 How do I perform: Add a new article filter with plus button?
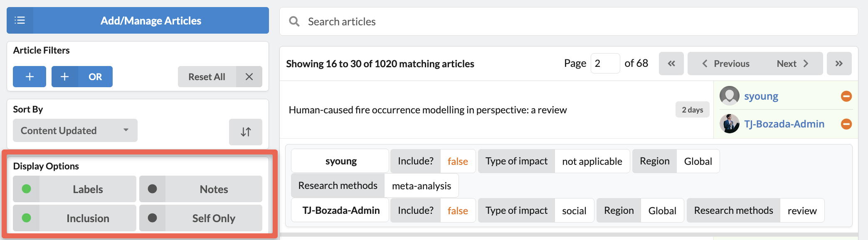pyautogui.click(x=30, y=77)
